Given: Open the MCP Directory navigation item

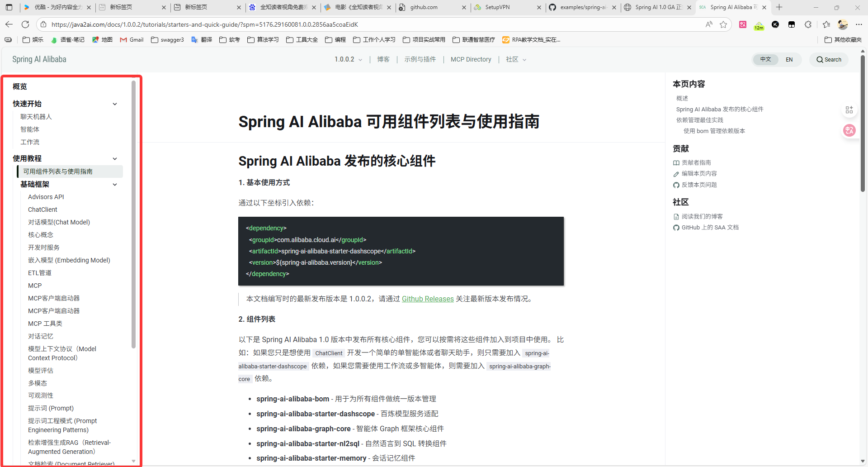Looking at the screenshot, I should (471, 59).
